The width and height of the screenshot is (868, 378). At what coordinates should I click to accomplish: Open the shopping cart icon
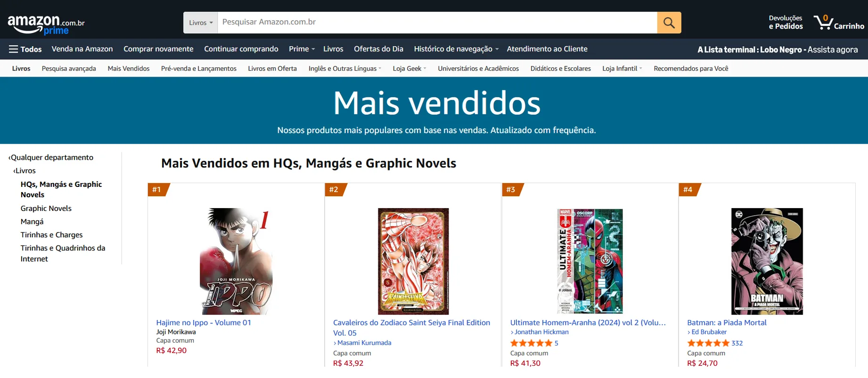(x=839, y=23)
